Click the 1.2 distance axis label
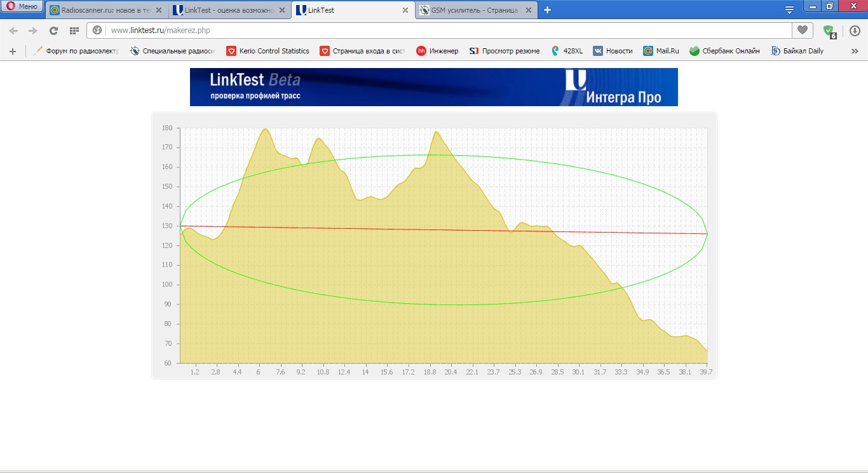Image resolution: width=868 pixels, height=473 pixels. 194,372
